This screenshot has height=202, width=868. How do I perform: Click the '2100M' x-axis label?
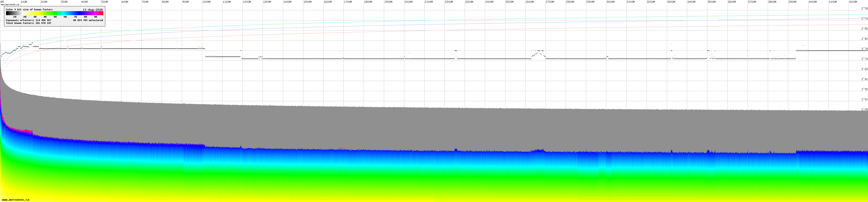tap(429, 2)
